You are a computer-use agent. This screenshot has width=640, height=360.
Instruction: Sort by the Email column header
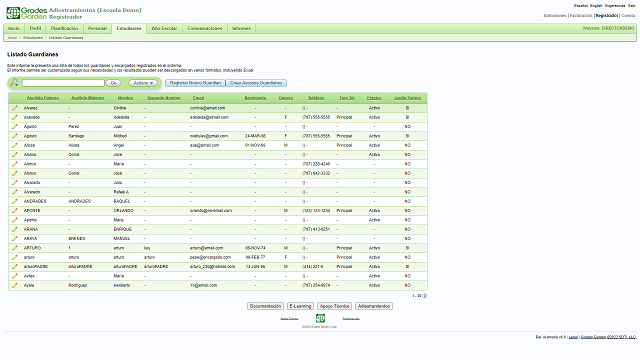pos(198,98)
